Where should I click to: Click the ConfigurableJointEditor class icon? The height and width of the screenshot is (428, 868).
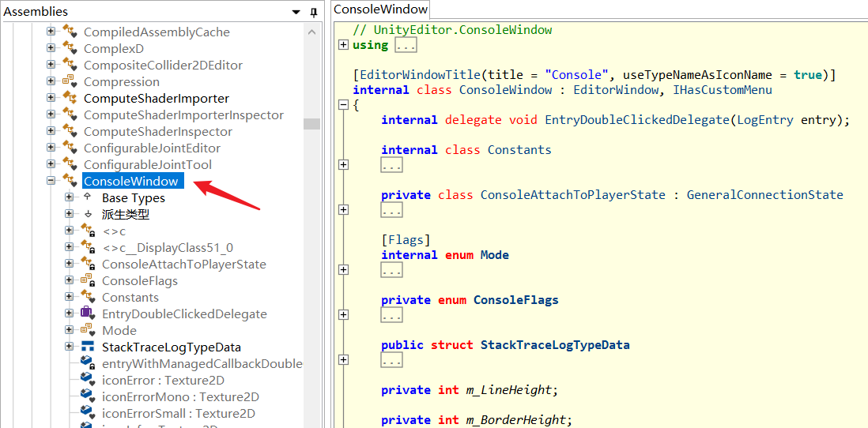[x=70, y=148]
